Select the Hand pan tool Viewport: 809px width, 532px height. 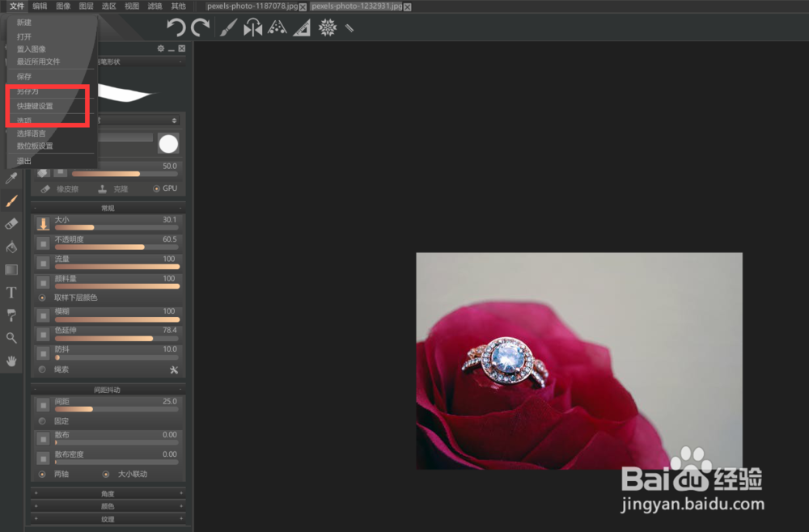[x=11, y=361]
